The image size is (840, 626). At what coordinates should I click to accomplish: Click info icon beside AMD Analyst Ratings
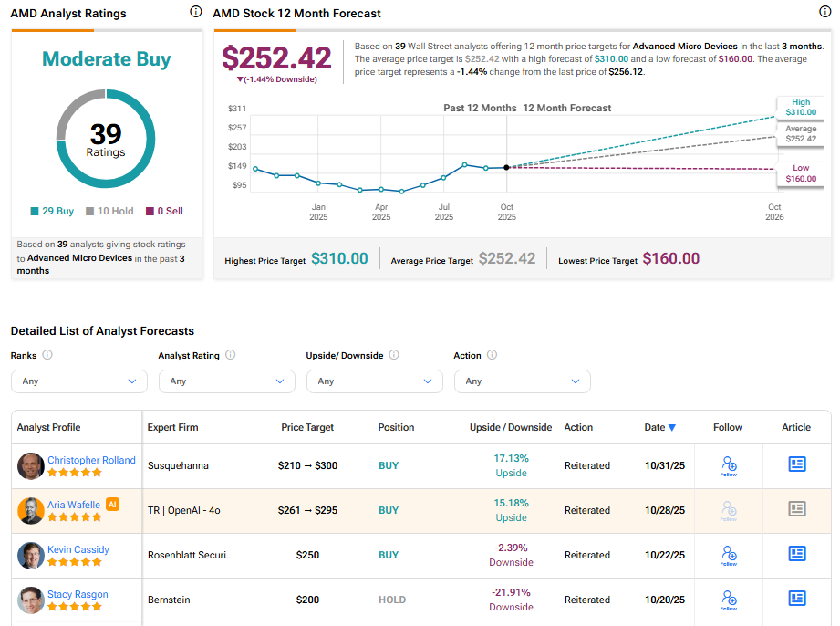click(195, 12)
